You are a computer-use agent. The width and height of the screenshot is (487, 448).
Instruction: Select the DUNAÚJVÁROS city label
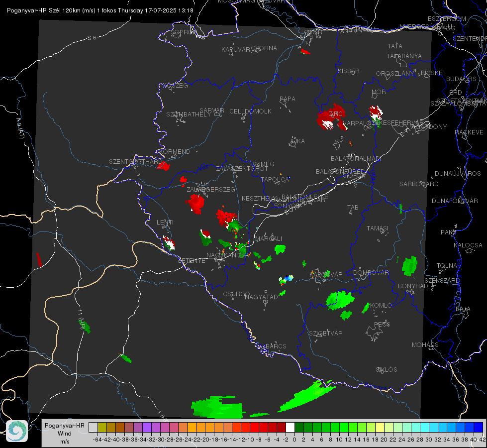click(458, 174)
